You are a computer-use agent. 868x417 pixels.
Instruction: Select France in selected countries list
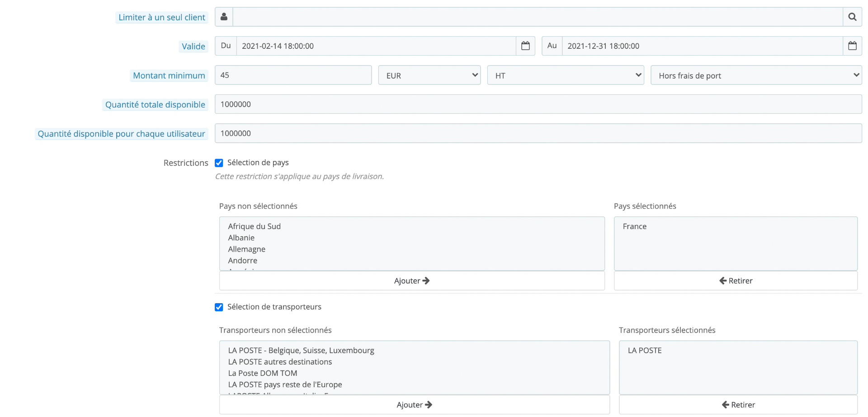point(635,227)
